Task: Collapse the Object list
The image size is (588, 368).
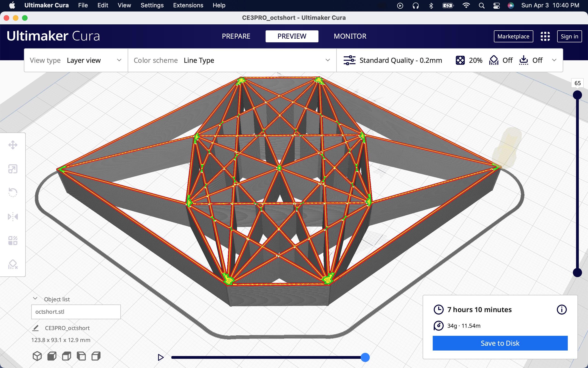Action: click(x=35, y=299)
